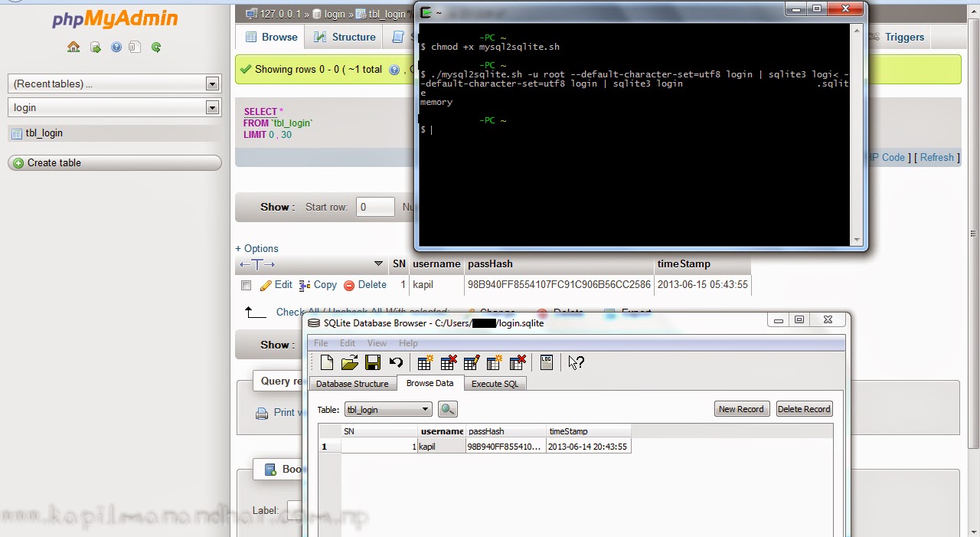Select the Undo icon in SQLite browser
980x537 pixels.
396,362
